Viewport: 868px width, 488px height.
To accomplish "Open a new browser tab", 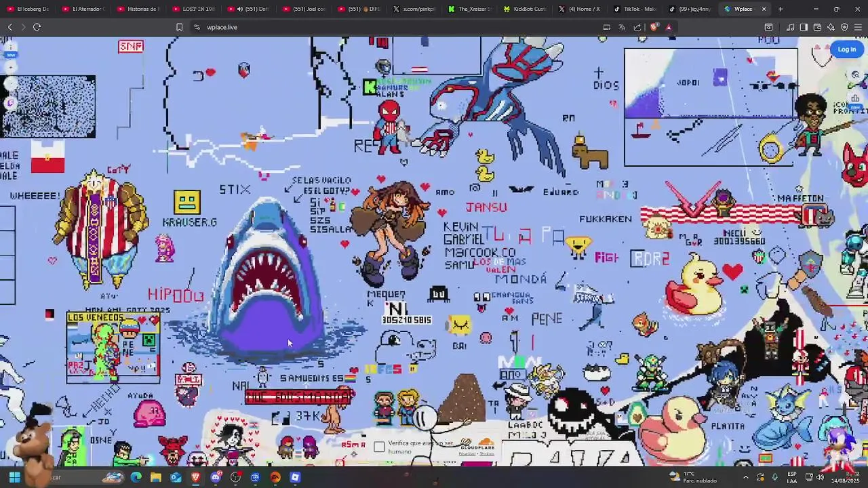I will pos(781,9).
